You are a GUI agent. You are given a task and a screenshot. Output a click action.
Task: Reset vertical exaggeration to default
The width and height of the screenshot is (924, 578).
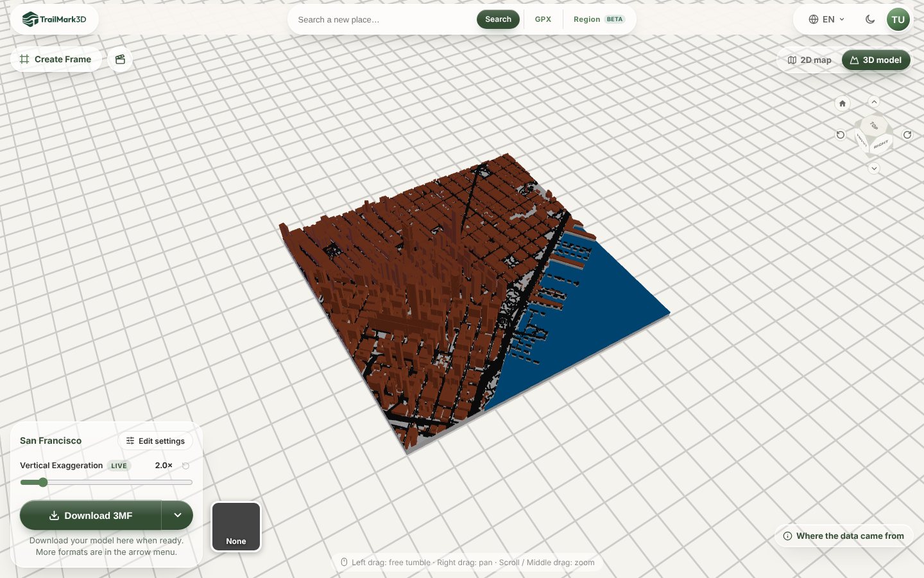click(x=186, y=466)
